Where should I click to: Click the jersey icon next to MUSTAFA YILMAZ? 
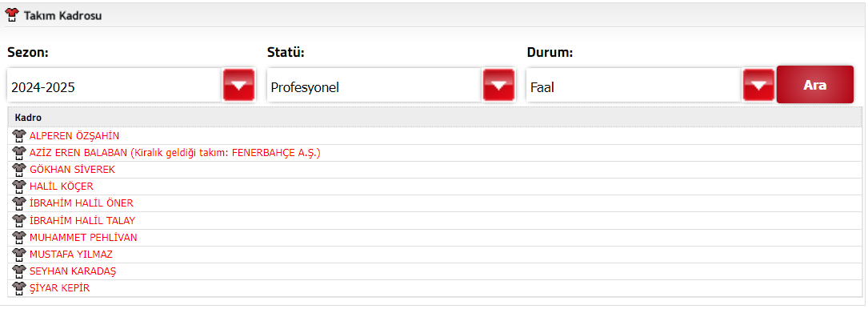(x=19, y=255)
